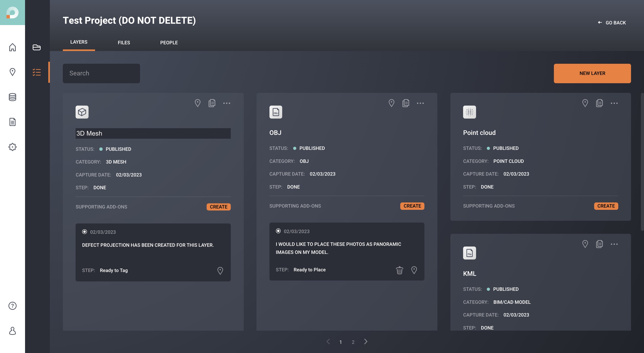
Task: Click into the Search input field
Action: pyautogui.click(x=101, y=73)
